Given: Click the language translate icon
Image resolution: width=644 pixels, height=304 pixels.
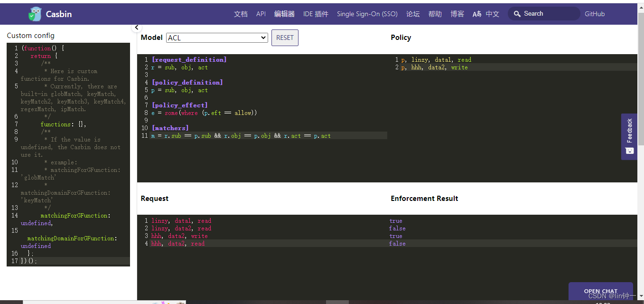Looking at the screenshot, I should [x=477, y=14].
